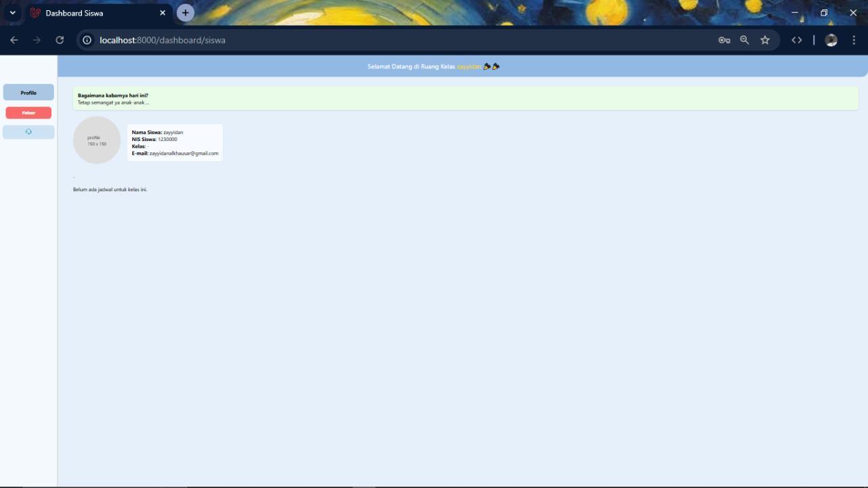Click the student e-mail address in the info card
The height and width of the screenshot is (488, 868).
coord(184,154)
